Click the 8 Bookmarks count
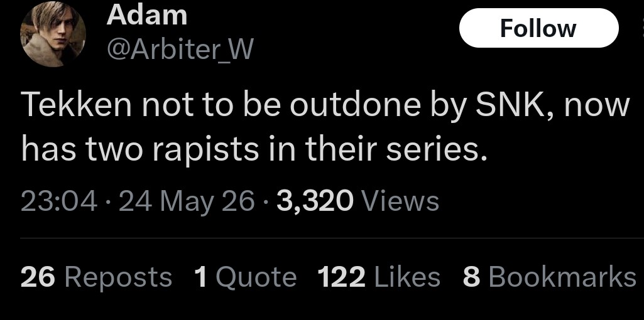 point(550,277)
